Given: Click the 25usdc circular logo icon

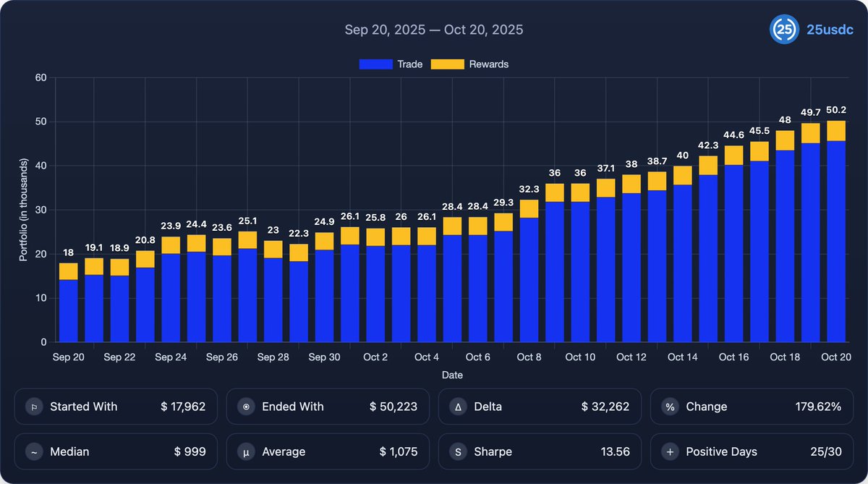Looking at the screenshot, I should coord(784,30).
